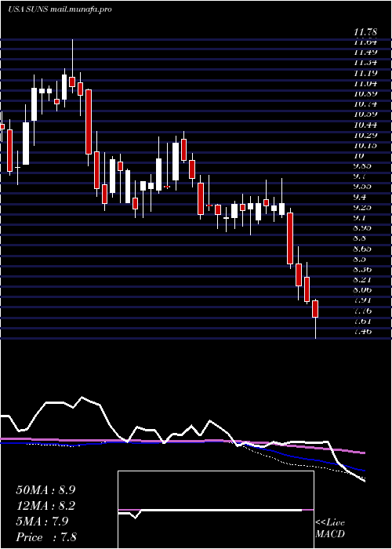Click the 10.44 price axis label

pos(365,125)
